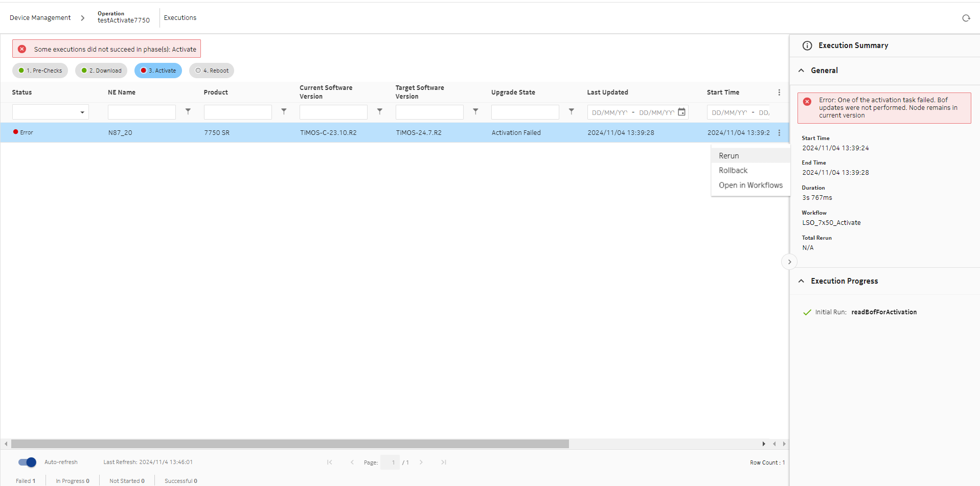
Task: Click the NE Name column filter icon
Action: (x=188, y=111)
